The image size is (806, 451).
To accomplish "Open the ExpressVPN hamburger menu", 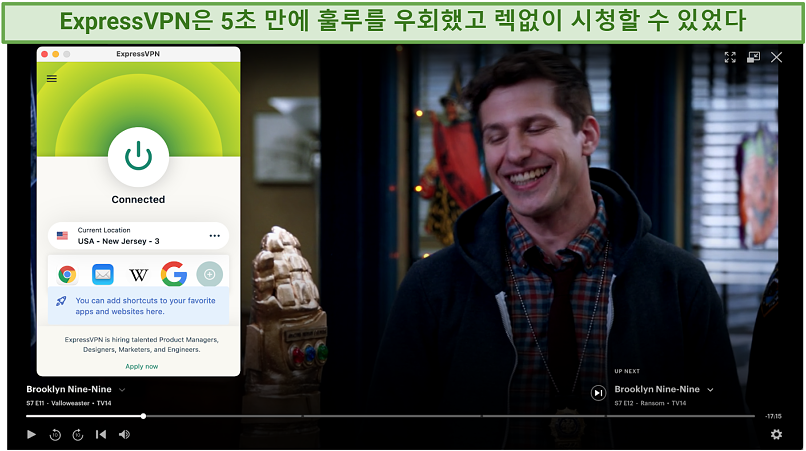I will tap(52, 79).
